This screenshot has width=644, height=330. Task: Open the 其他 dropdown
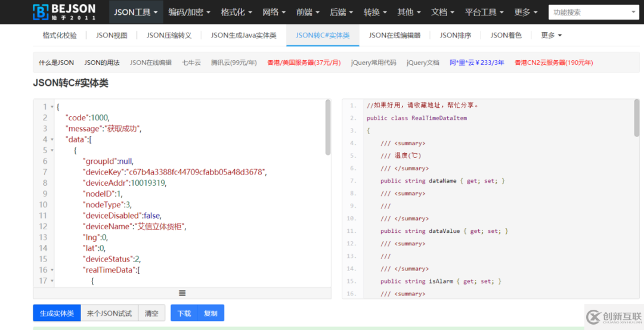click(x=408, y=12)
